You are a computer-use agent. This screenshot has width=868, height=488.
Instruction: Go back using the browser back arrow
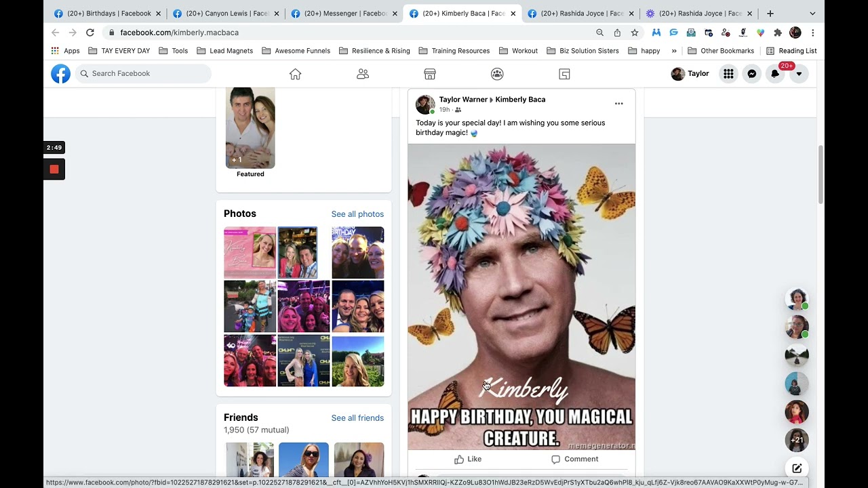(56, 33)
